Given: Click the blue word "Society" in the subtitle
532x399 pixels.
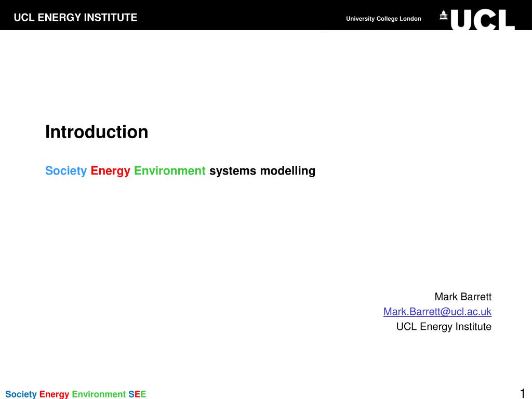Looking at the screenshot, I should [66, 170].
